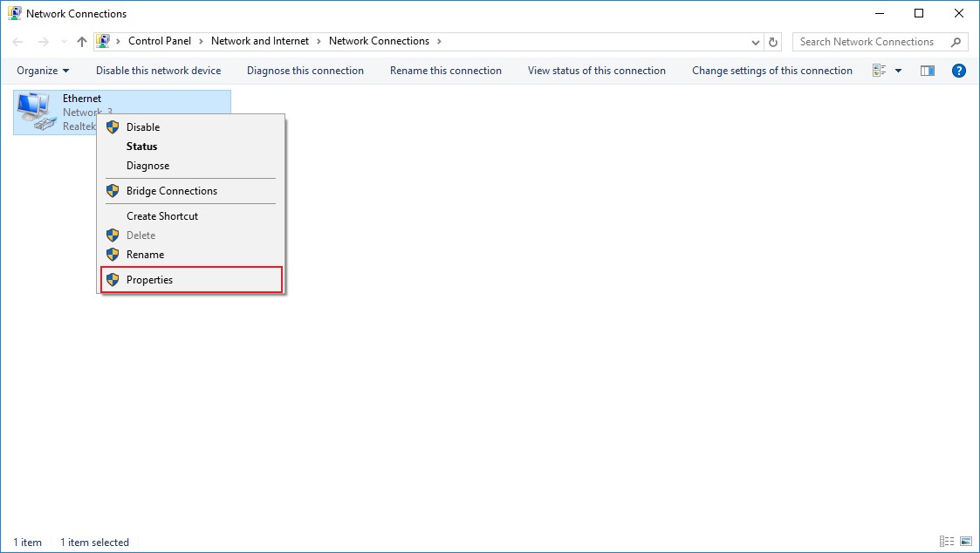Switch to large icons view from the status bar

coord(965,541)
